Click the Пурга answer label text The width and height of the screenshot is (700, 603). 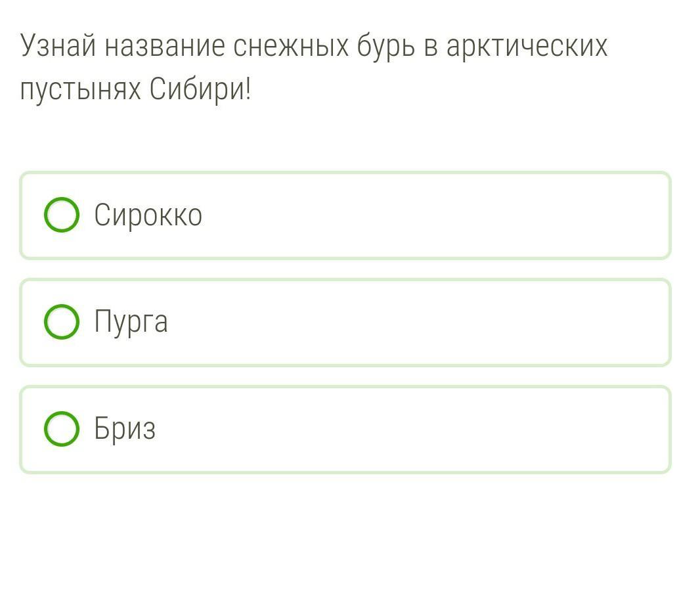click(131, 322)
